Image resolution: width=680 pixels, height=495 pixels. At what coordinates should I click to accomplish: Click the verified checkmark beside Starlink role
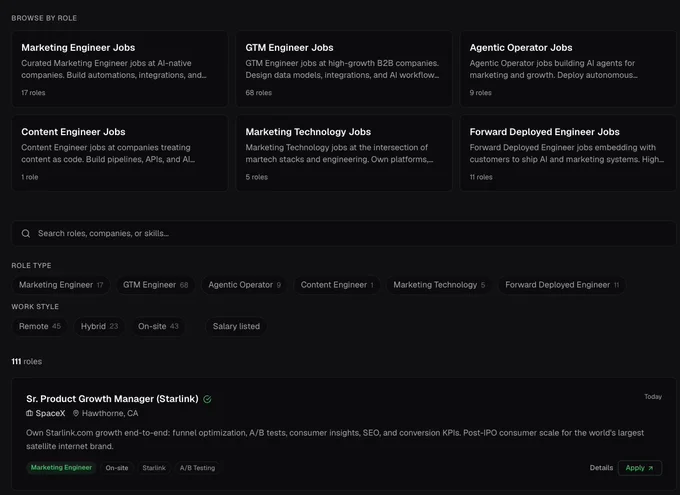pyautogui.click(x=207, y=399)
